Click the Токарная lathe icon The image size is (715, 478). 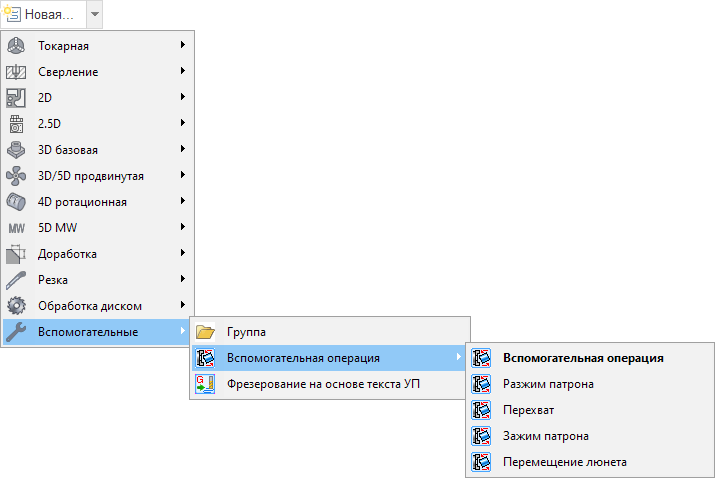point(16,46)
